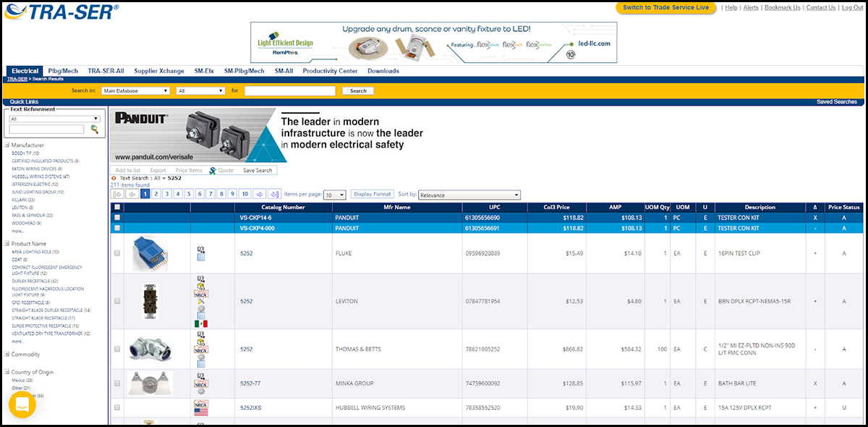
Task: Click the NECA icon in THOMAS & BETTS row
Action: tap(201, 349)
